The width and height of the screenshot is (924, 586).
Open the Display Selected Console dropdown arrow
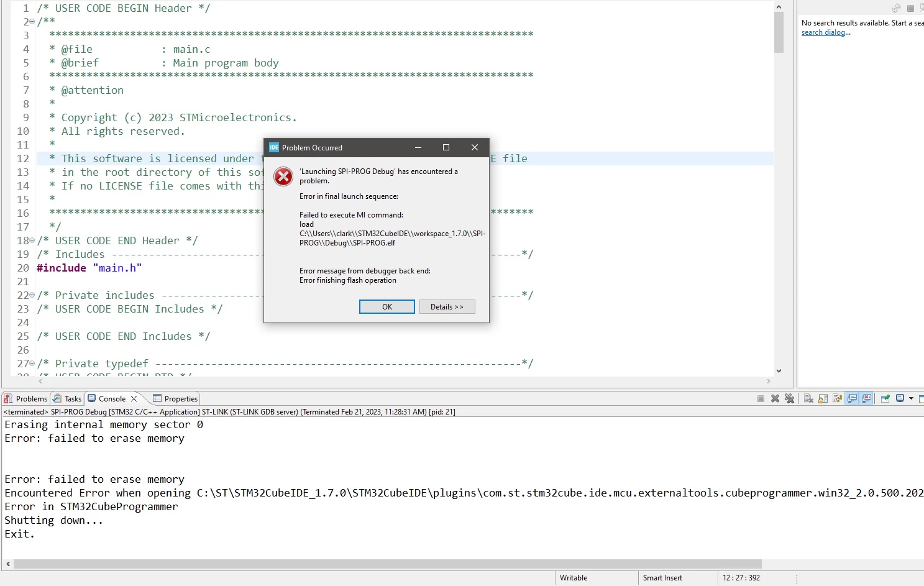911,399
